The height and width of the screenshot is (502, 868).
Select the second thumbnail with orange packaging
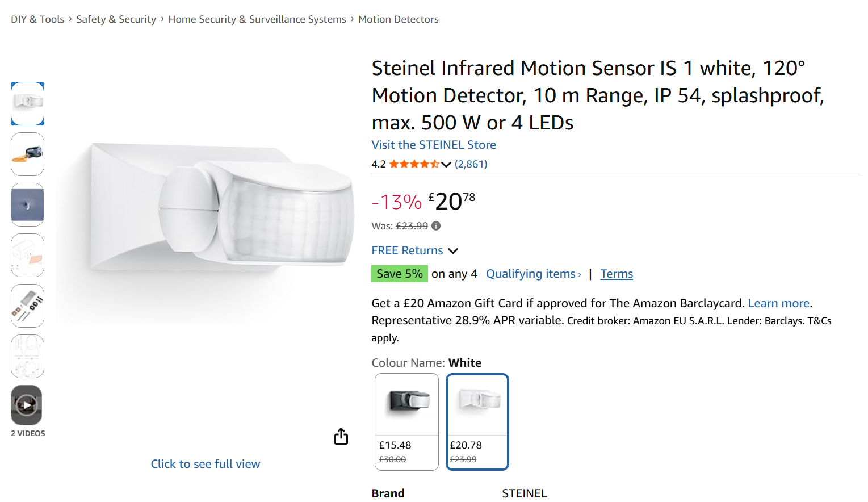pyautogui.click(x=27, y=154)
